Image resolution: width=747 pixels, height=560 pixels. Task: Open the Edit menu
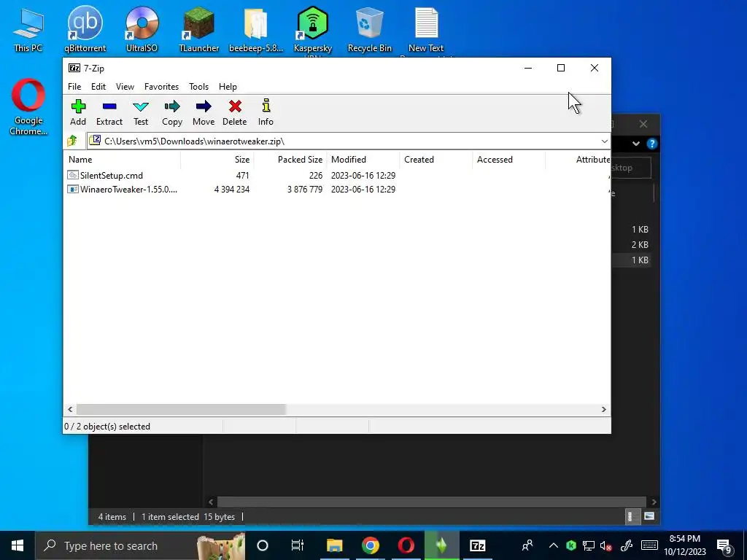click(98, 87)
